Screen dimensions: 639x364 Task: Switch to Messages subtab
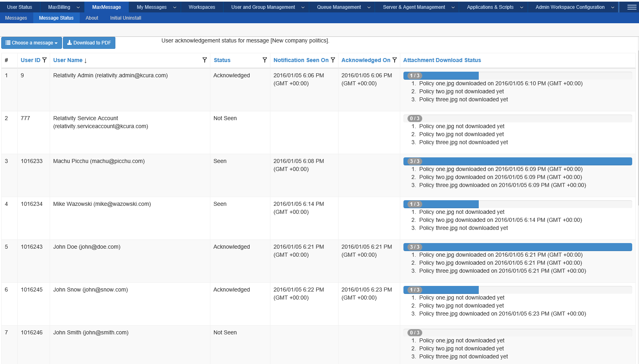(x=16, y=18)
